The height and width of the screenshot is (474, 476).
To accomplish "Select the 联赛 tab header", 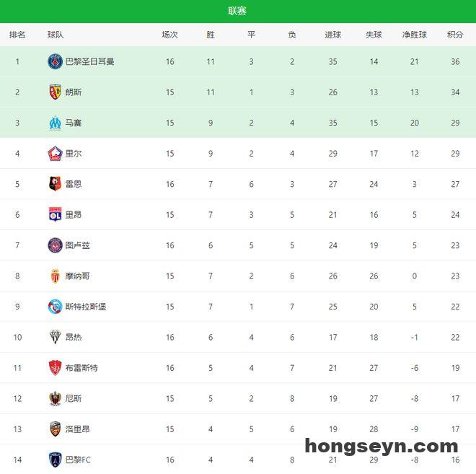I will 237,11.
